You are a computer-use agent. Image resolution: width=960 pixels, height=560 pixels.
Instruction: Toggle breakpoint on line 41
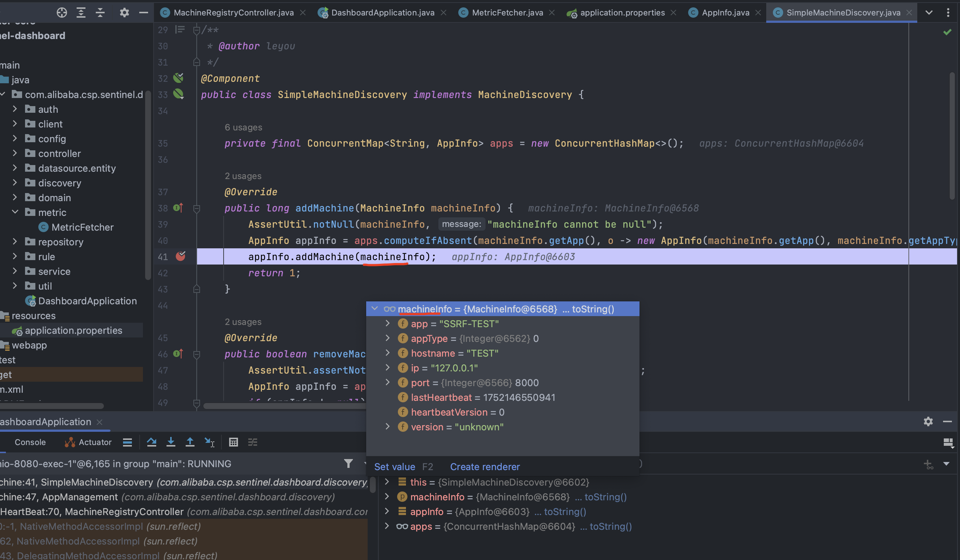181,256
